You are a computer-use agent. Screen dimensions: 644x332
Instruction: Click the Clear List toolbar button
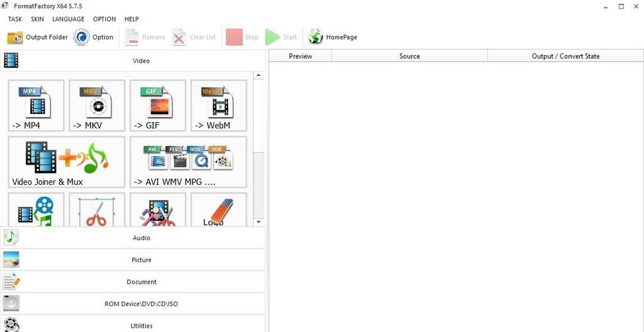(194, 37)
